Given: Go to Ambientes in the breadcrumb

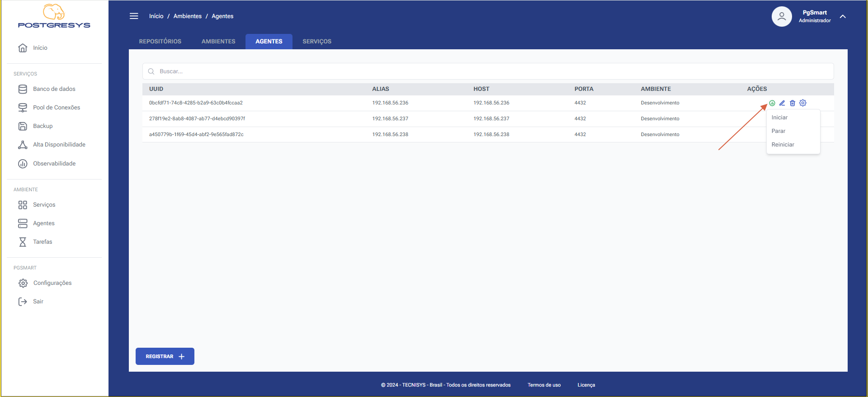Looking at the screenshot, I should (188, 16).
